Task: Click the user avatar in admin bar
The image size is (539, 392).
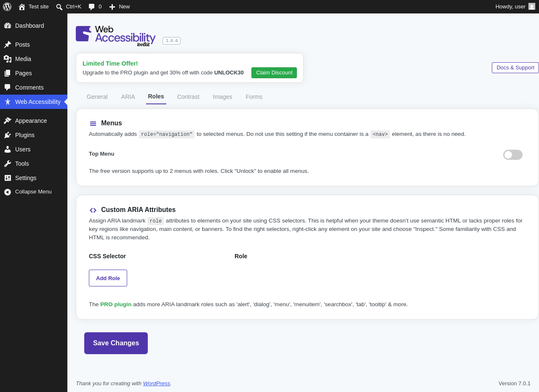Action: pyautogui.click(x=532, y=6)
